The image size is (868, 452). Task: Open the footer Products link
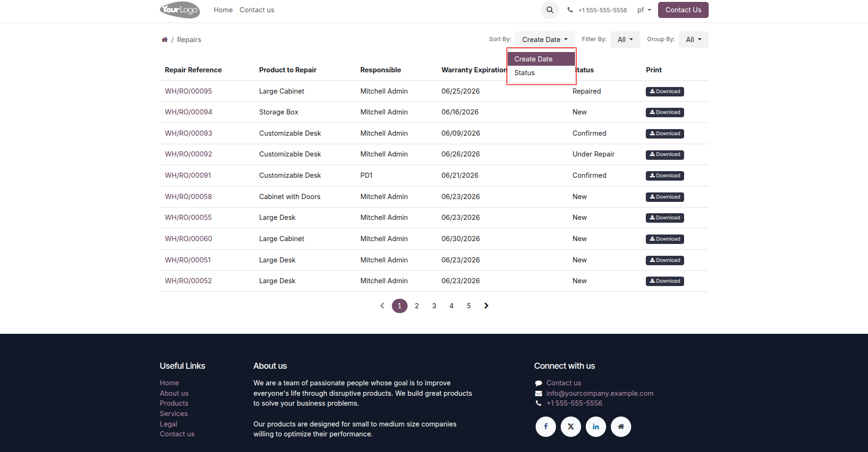(x=174, y=403)
